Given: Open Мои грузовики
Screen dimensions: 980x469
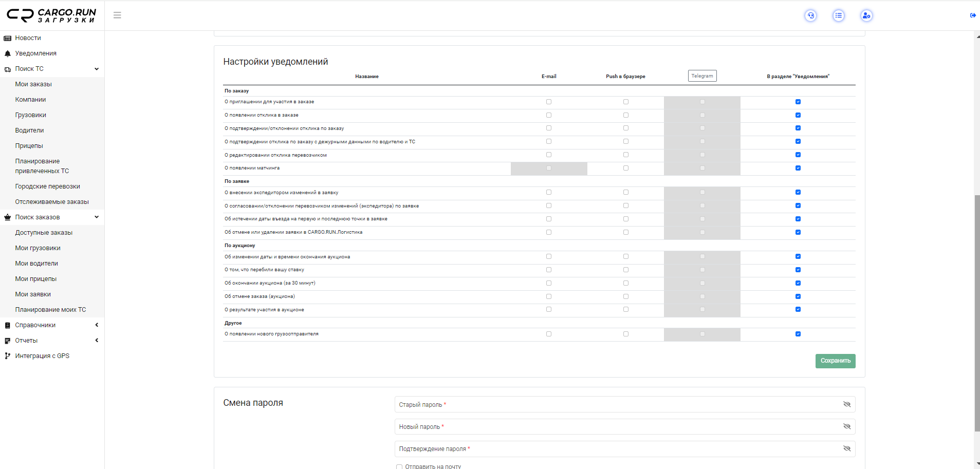Looking at the screenshot, I should click(x=38, y=248).
